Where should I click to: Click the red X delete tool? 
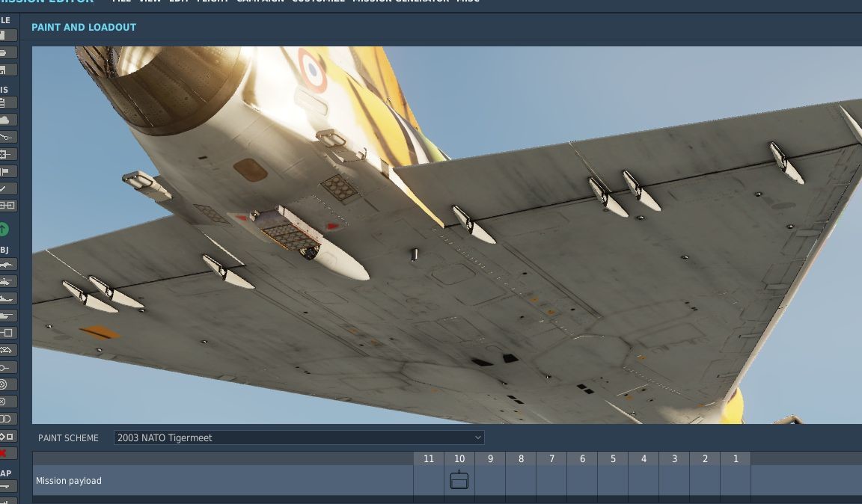[x=7, y=453]
